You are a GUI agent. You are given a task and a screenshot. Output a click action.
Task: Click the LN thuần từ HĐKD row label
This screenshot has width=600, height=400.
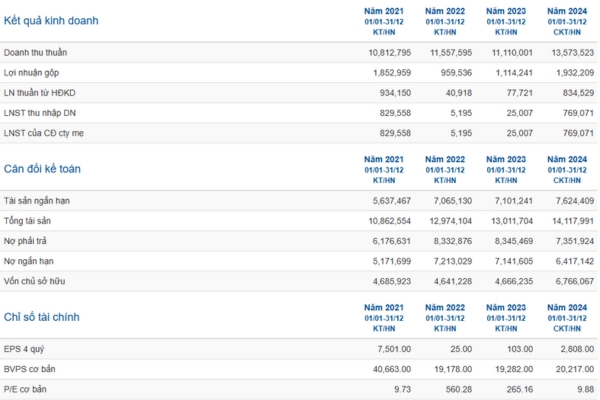[x=38, y=93]
